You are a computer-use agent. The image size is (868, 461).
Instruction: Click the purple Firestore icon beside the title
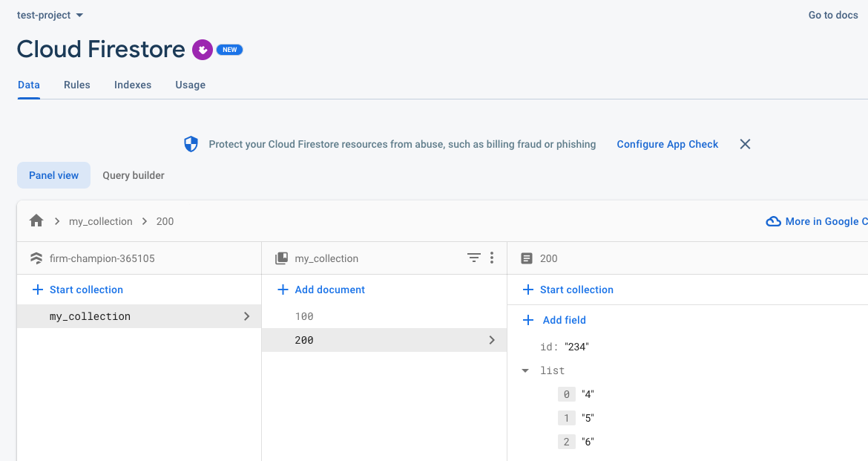point(202,50)
